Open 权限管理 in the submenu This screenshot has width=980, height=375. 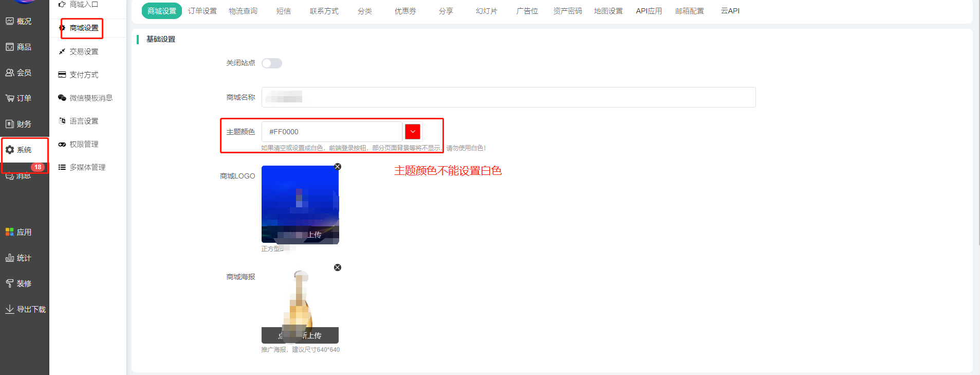[x=84, y=144]
